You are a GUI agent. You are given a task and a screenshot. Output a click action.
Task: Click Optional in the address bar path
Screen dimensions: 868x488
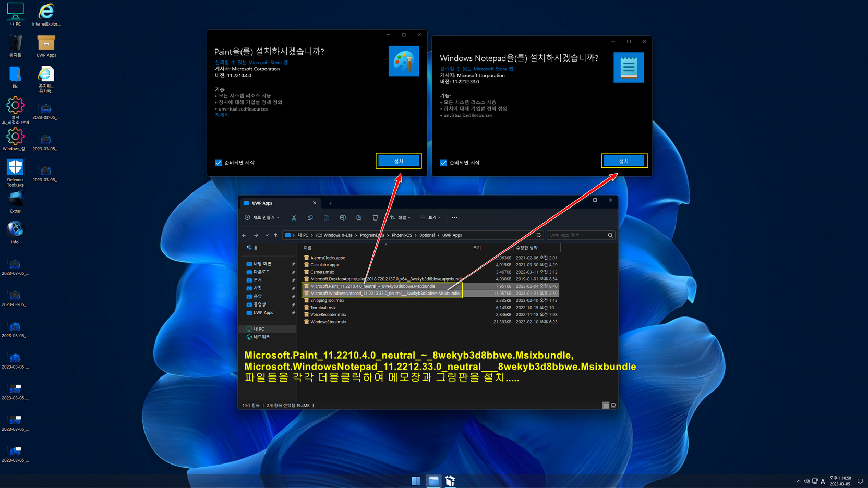[x=427, y=235]
